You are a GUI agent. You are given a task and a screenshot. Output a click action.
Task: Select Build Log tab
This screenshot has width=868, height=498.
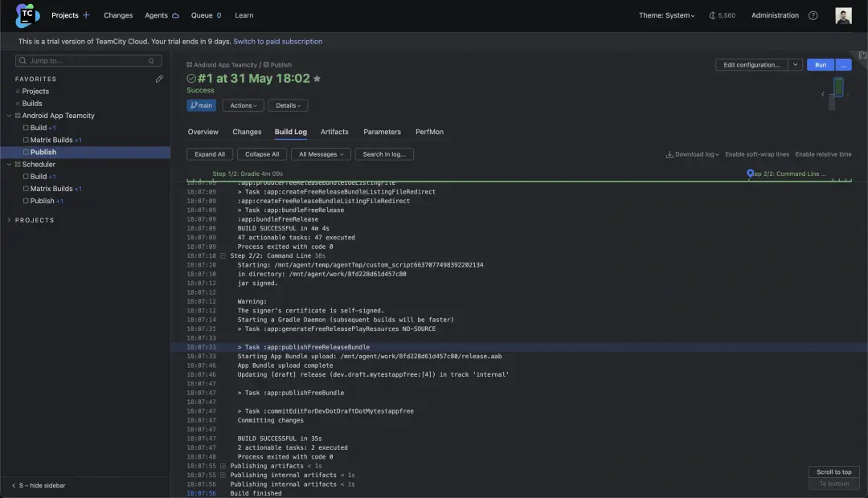(291, 132)
